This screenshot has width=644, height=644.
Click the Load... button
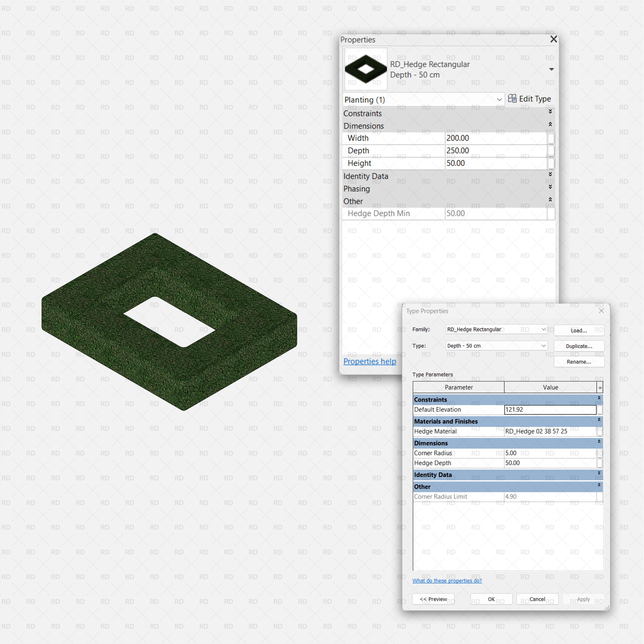[579, 330]
